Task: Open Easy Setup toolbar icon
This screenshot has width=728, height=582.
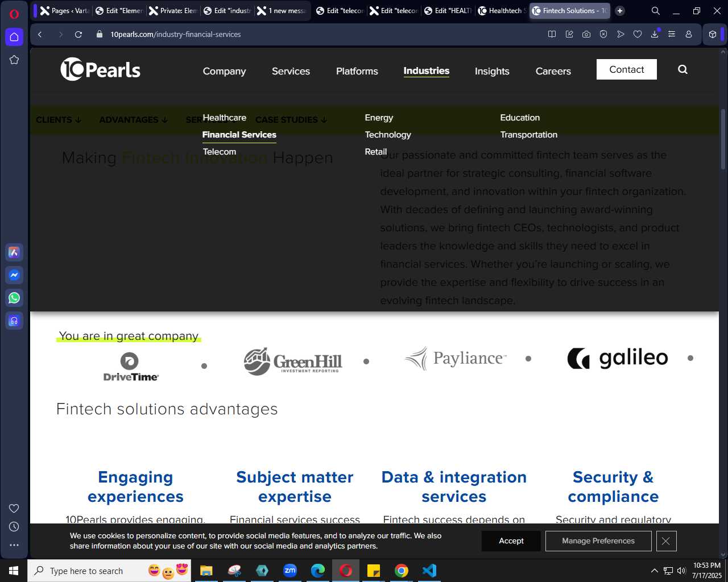Action: [x=672, y=34]
